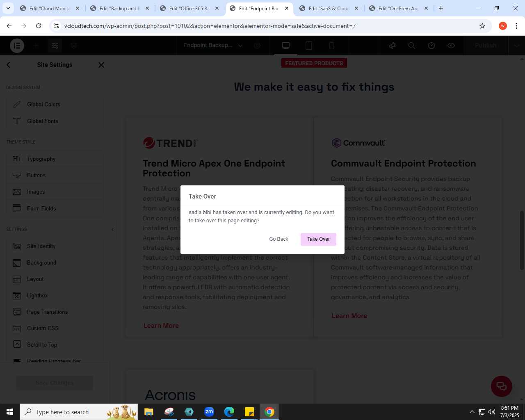Click the Publish button
This screenshot has height=420, width=525.
[486, 46]
